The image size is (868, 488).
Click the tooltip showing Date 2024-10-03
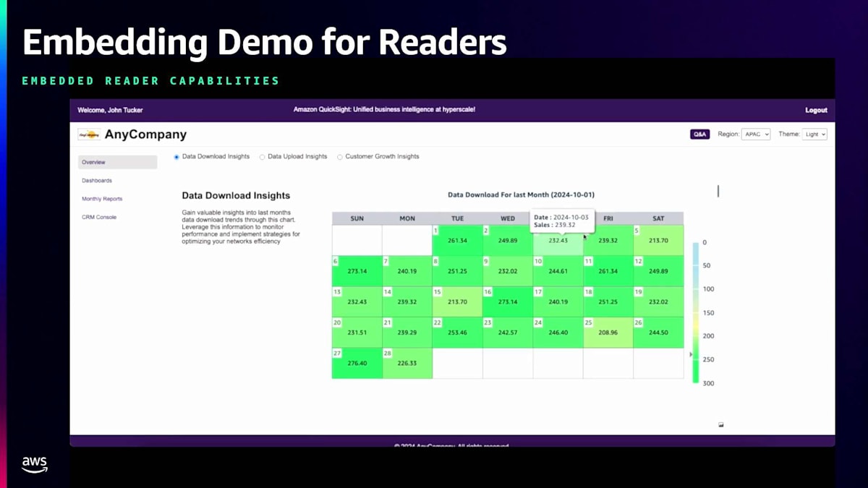click(563, 221)
